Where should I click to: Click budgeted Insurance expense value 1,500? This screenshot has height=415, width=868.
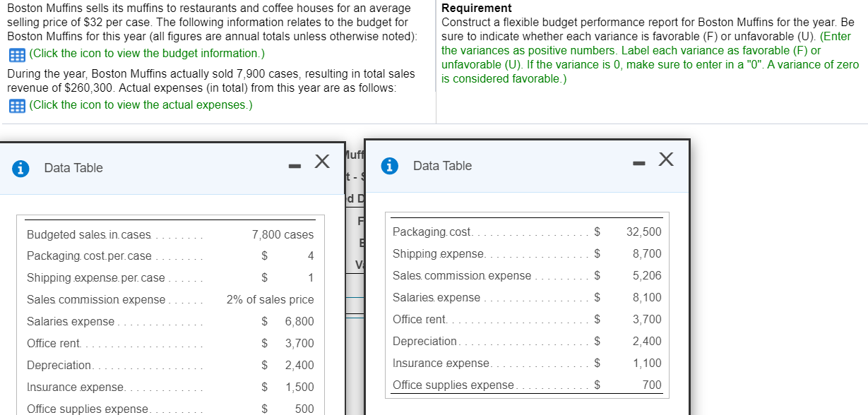(299, 387)
